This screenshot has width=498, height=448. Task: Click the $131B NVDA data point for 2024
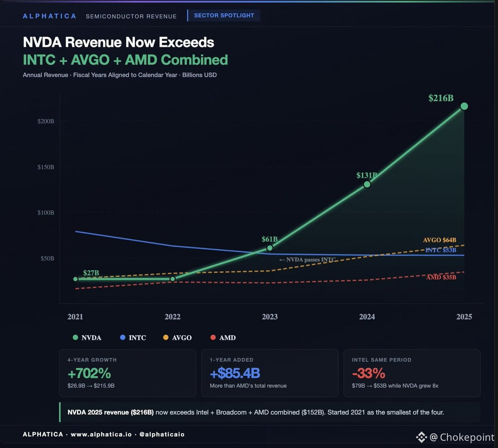(x=367, y=184)
